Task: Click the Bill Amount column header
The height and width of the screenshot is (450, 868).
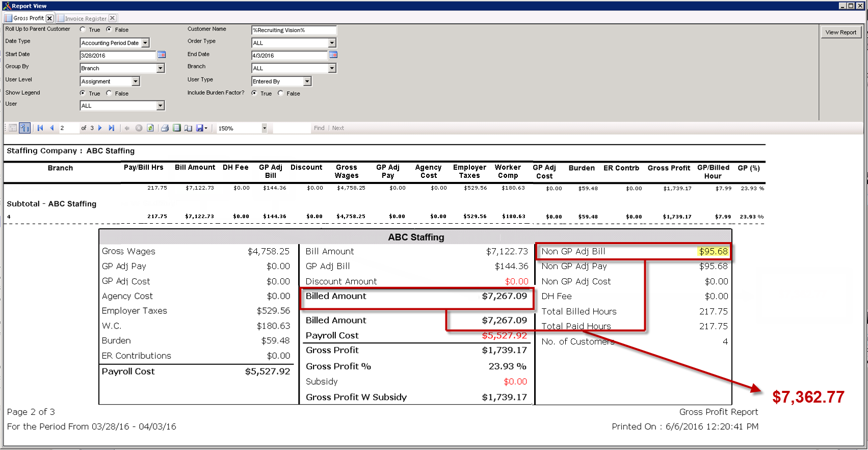Action: 195,167
